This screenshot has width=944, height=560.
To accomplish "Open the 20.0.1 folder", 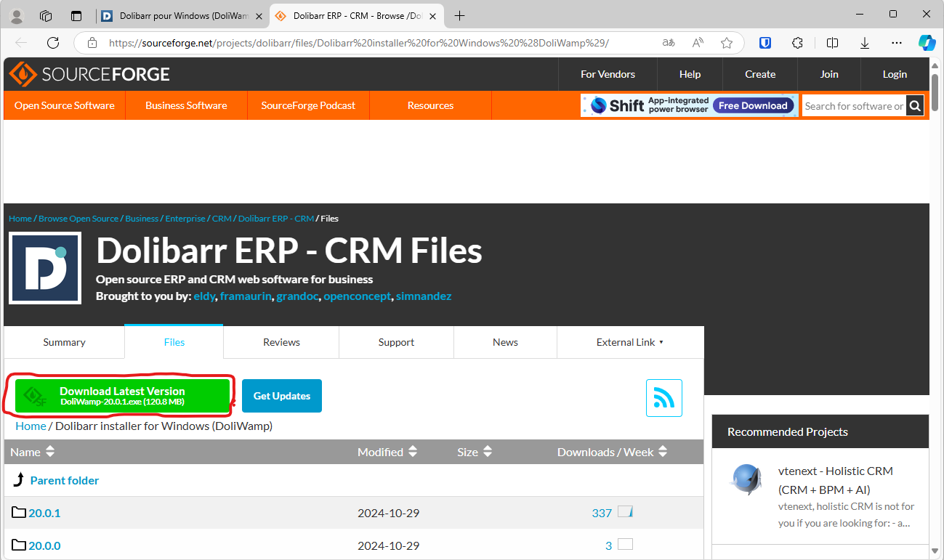I will point(44,513).
